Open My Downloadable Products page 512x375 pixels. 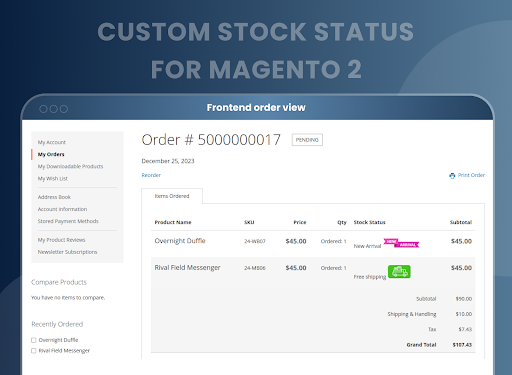click(70, 166)
